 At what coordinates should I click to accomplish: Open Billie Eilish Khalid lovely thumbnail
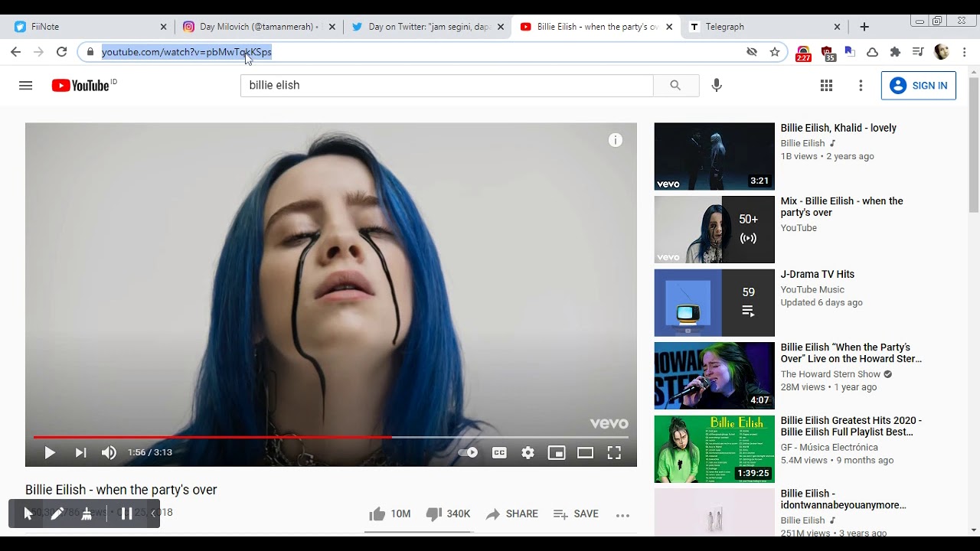point(714,156)
